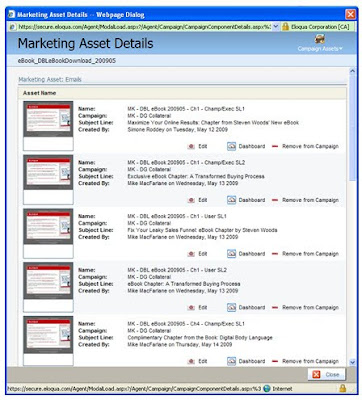The image size is (362, 400).
Task: Click subject 'Exclusive eBook Chapter: A Transformed Buying Process'
Action: tap(196, 176)
